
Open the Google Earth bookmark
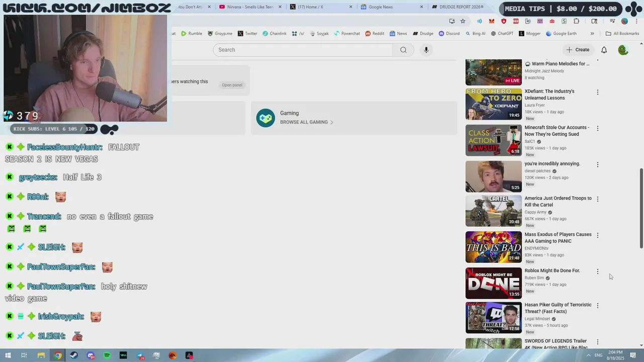(x=561, y=34)
